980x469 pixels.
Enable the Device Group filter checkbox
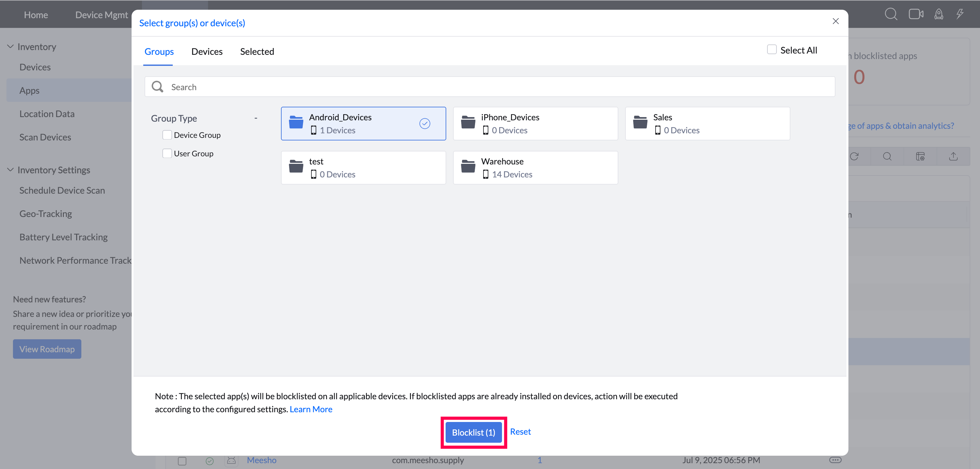pos(167,135)
